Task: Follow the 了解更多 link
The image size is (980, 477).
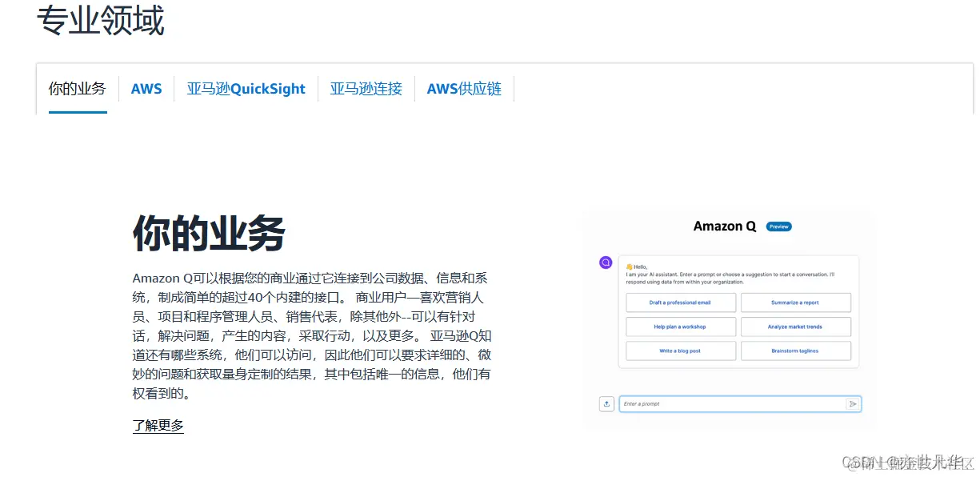Action: pos(158,426)
